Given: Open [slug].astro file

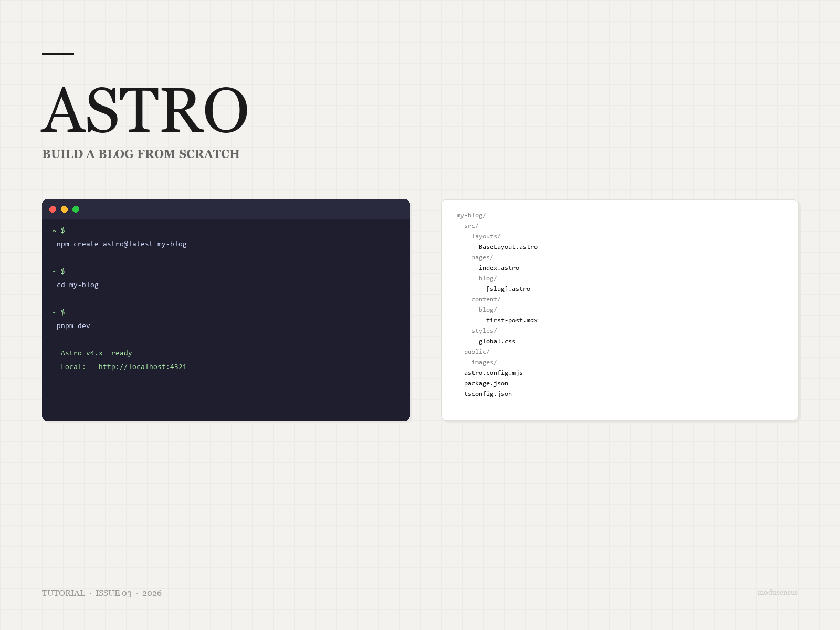Looking at the screenshot, I should (508, 289).
